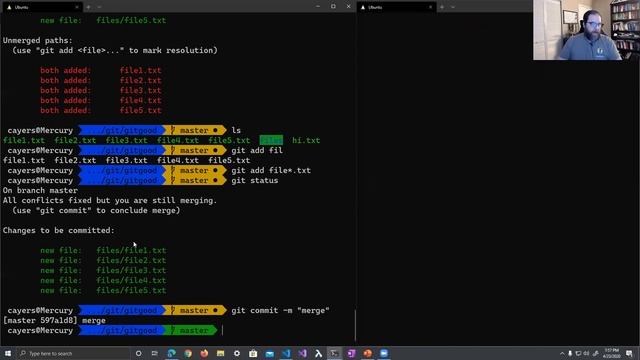Open the Mail app on the taskbar
This screenshot has height=360, width=640.
tap(269, 353)
